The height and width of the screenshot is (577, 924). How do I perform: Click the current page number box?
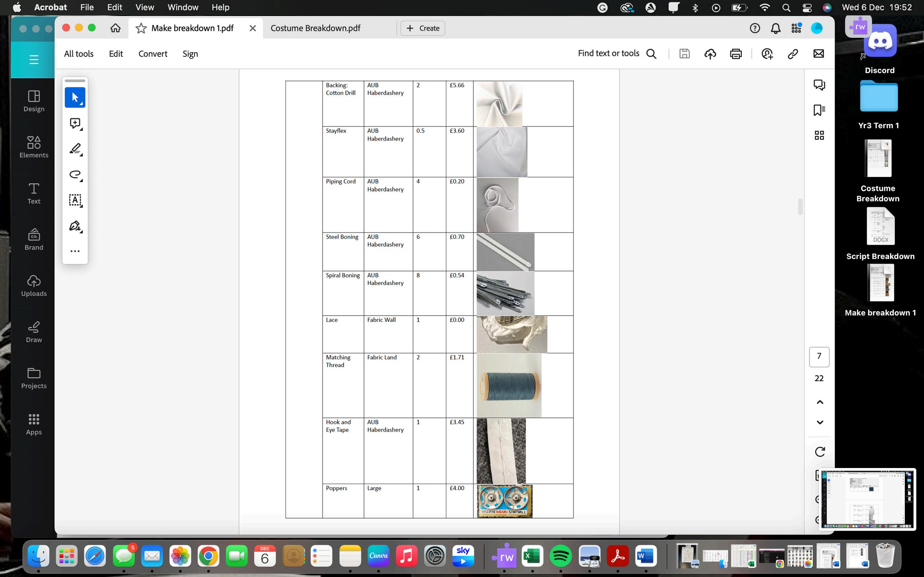[819, 357]
